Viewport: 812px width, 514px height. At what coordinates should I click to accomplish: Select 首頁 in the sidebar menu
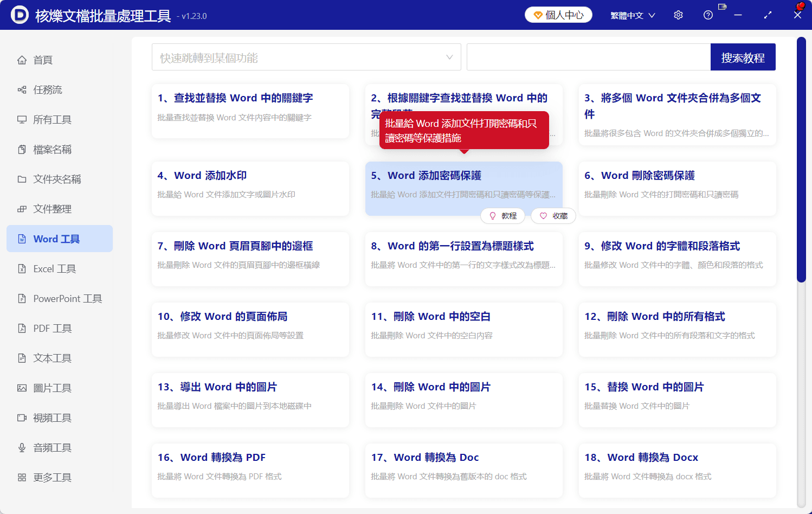[x=60, y=60]
